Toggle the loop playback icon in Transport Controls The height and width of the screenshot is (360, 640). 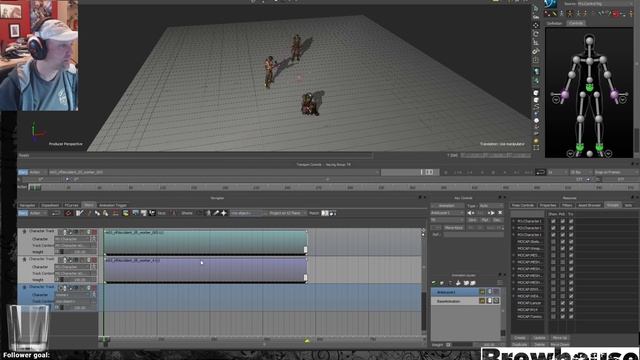click(x=540, y=172)
